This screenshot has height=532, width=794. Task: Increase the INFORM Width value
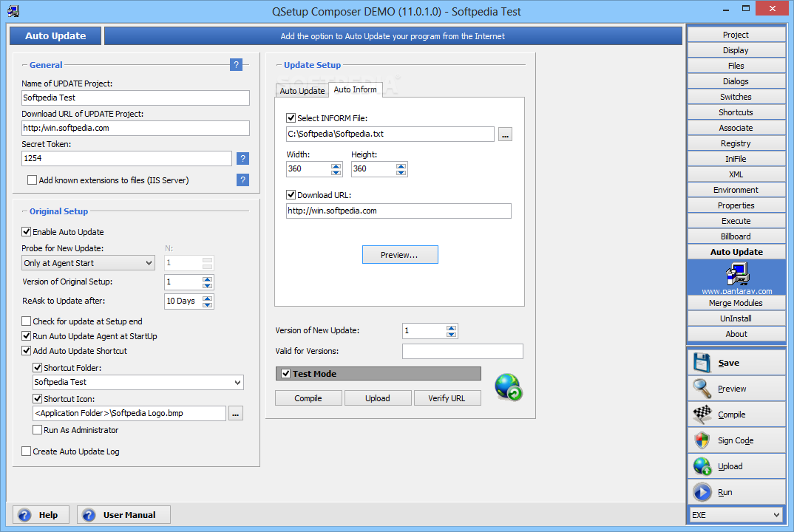click(x=336, y=166)
